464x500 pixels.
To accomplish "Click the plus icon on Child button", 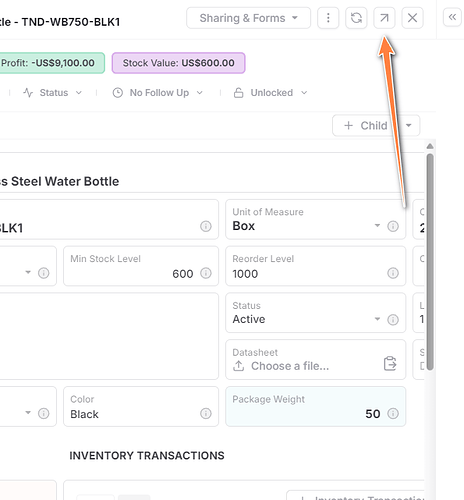I will tap(348, 126).
